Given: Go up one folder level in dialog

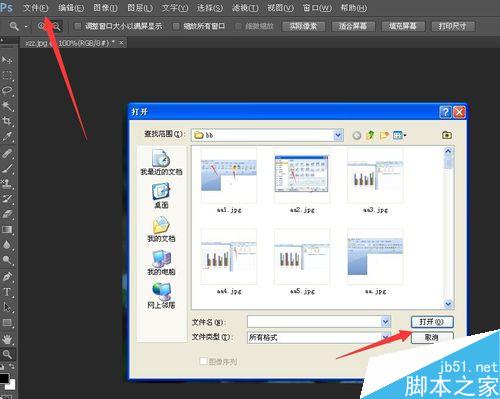Looking at the screenshot, I should pos(370,135).
